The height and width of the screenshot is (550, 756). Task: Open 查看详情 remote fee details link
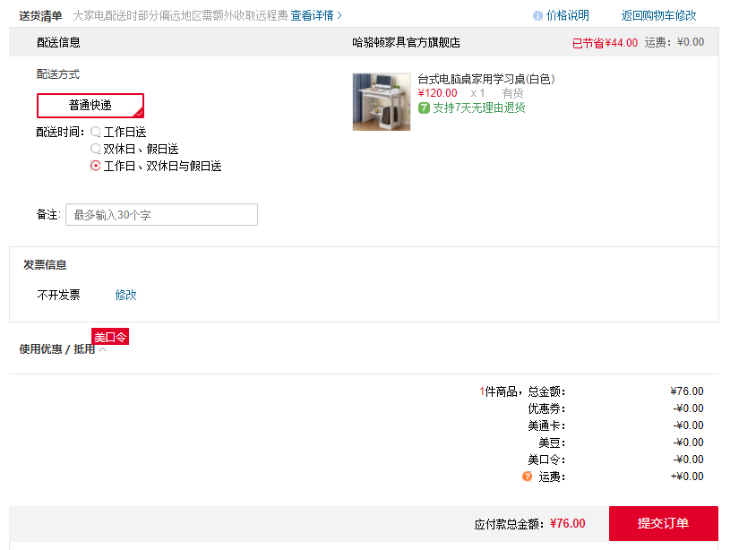pyautogui.click(x=316, y=15)
